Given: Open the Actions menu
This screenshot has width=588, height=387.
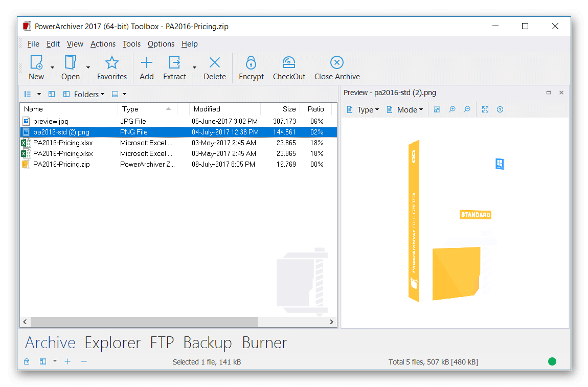Looking at the screenshot, I should [103, 44].
